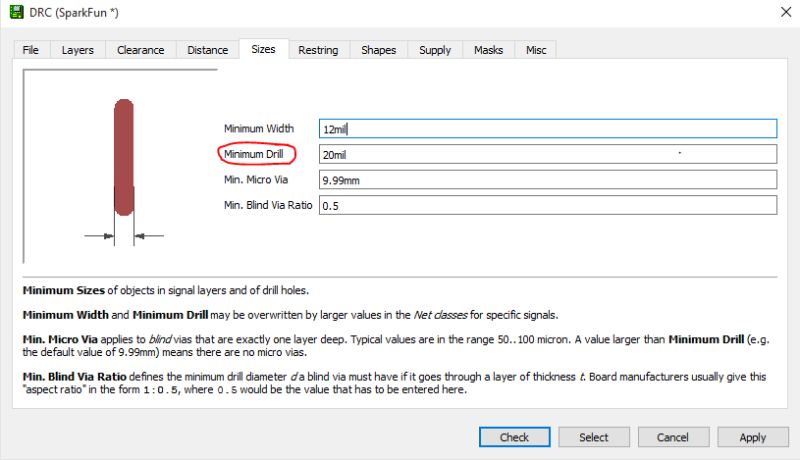Screen dimensions: 800x460
Task: Click the Min. Blind Via Ratio label
Action: click(268, 205)
